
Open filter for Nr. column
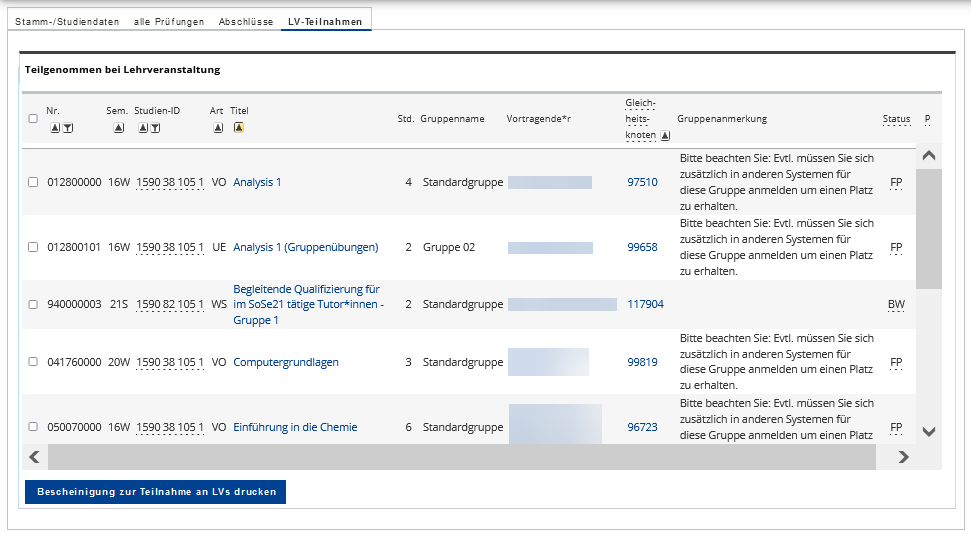(68, 128)
